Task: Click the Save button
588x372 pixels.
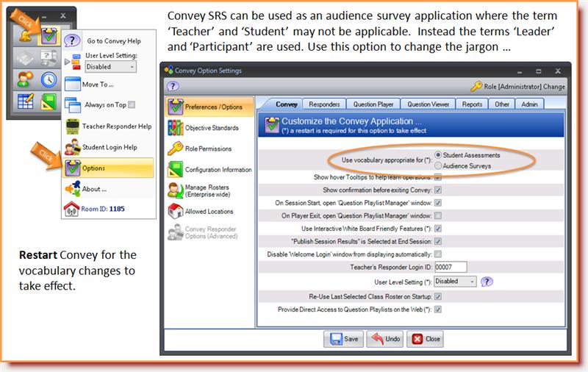Action: pyautogui.click(x=343, y=339)
